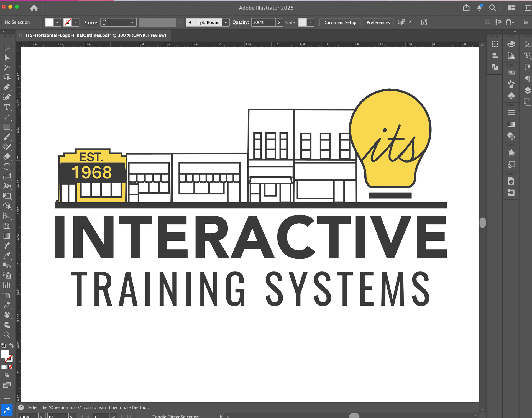532x418 pixels.
Task: Click the Document Setup button
Action: 340,22
